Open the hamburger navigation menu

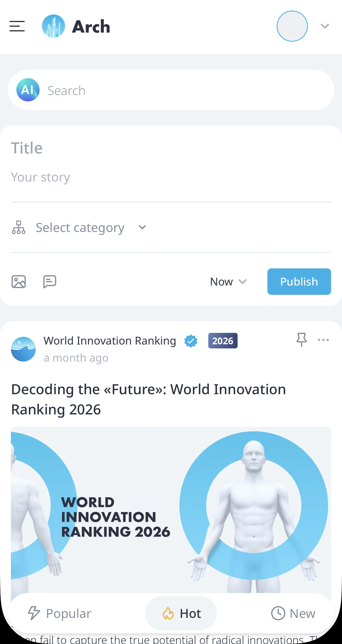pos(17,26)
